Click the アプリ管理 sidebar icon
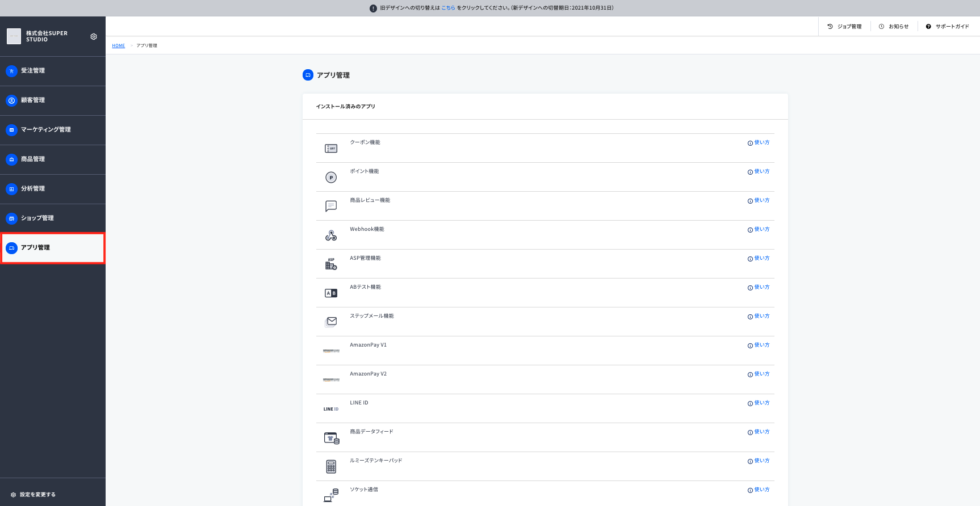 tap(11, 248)
